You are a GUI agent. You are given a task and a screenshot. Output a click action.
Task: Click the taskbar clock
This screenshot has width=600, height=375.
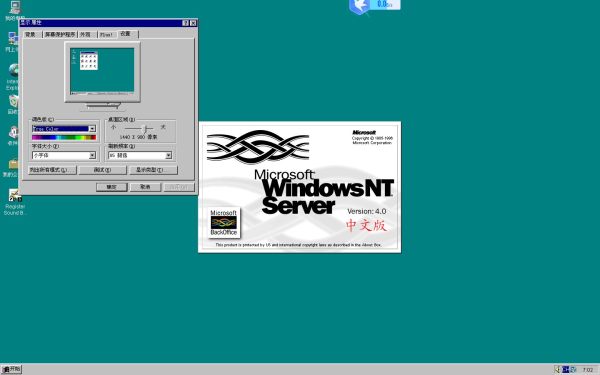587,370
